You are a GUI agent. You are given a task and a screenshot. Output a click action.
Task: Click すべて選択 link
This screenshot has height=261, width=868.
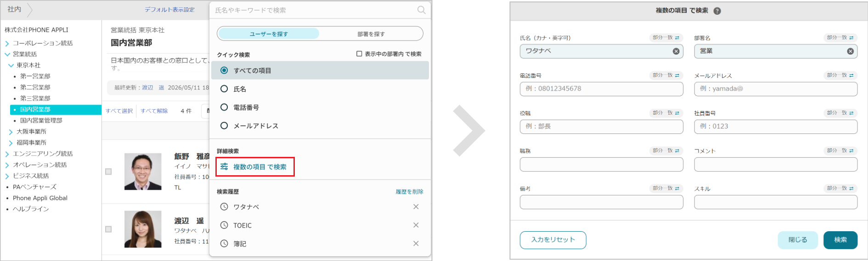119,111
